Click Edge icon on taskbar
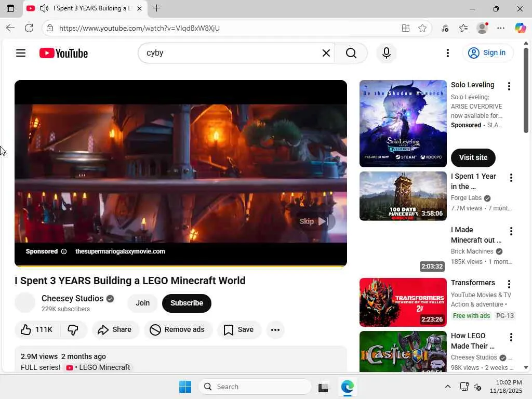Viewport: 532px width, 399px height. [x=347, y=387]
